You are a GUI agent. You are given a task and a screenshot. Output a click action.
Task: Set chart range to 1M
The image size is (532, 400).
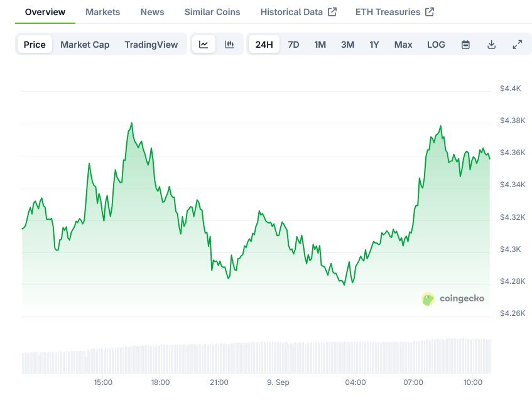(320, 45)
